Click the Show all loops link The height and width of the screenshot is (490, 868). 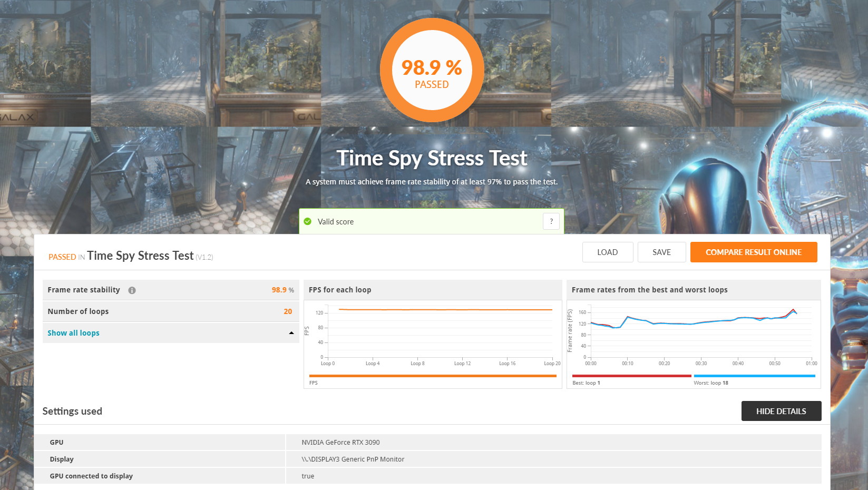(73, 333)
